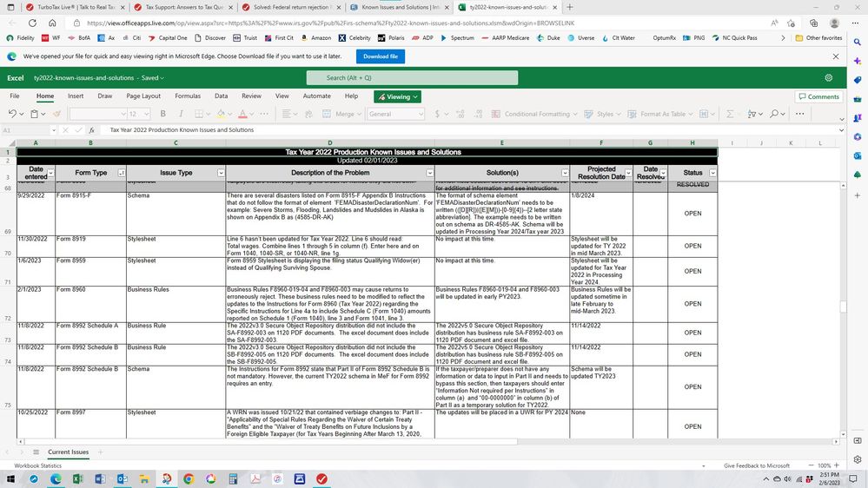
Task: Open the TurboTax checkmark taskbar icon
Action: coord(321,478)
